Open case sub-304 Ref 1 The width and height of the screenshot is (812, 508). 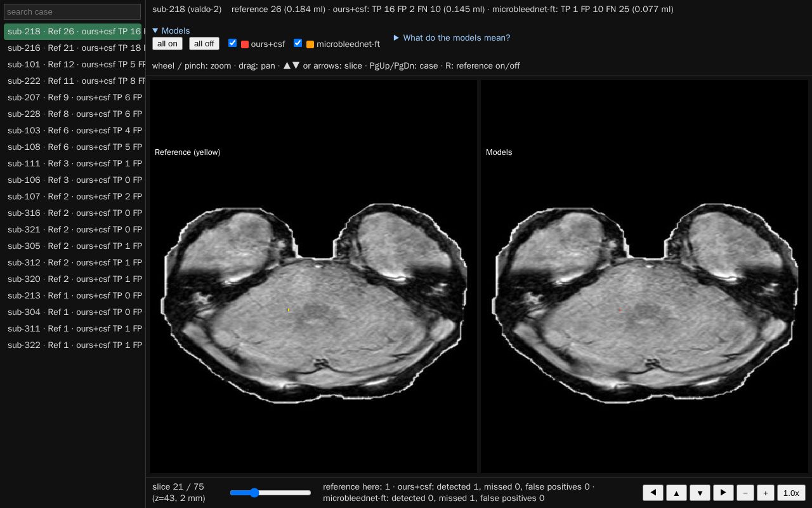coord(73,312)
